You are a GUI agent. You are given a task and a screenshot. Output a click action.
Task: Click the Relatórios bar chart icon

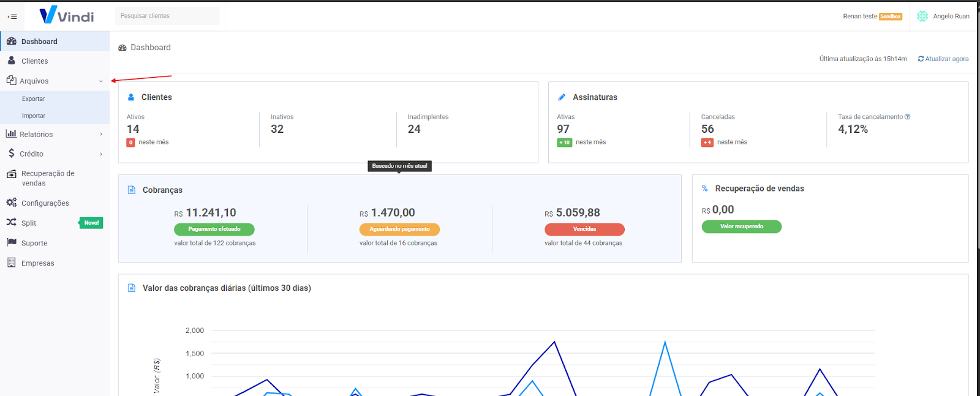pos(11,134)
